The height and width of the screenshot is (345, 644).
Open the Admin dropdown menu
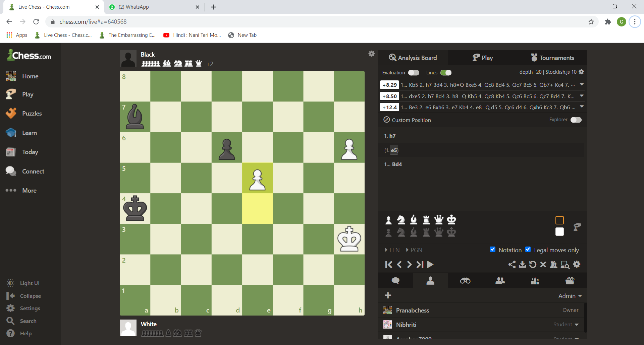tap(570, 296)
